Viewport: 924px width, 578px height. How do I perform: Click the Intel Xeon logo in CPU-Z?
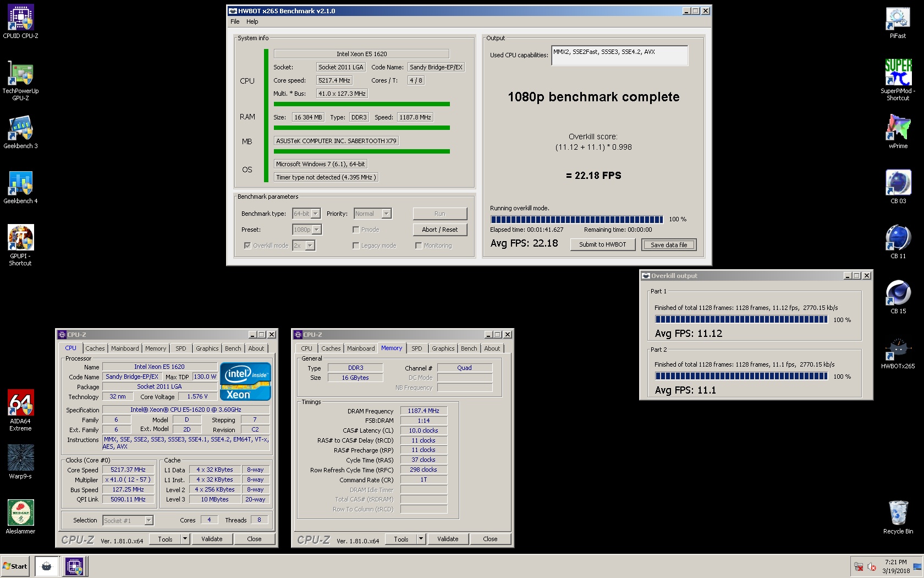pos(245,381)
